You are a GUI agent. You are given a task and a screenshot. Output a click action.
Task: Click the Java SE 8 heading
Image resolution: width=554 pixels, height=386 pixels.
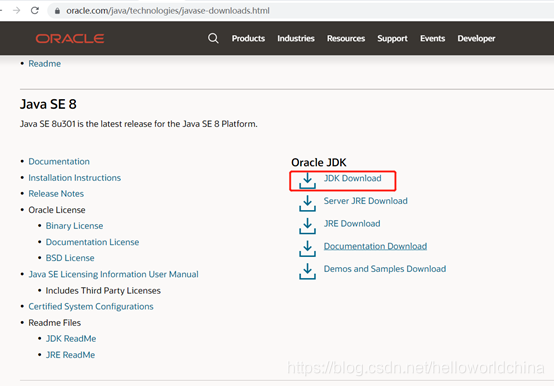[x=48, y=104]
